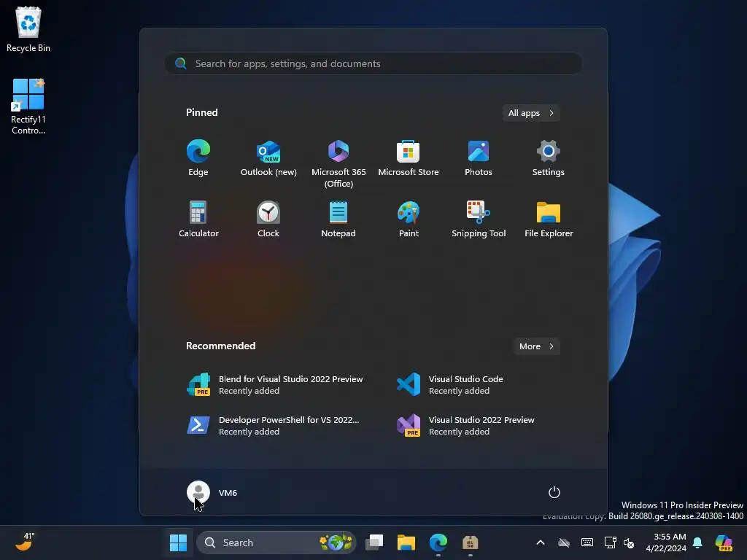Image resolution: width=747 pixels, height=560 pixels.
Task: Launch the Snipping Tool
Action: pos(479,219)
